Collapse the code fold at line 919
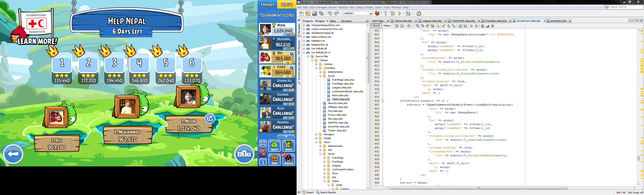The width and height of the screenshot is (644, 195). 383,101
